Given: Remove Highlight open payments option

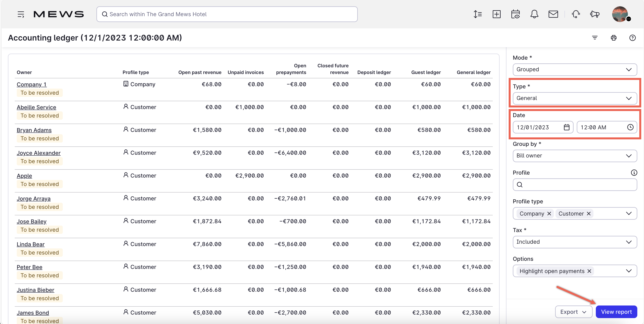Looking at the screenshot, I should point(589,271).
